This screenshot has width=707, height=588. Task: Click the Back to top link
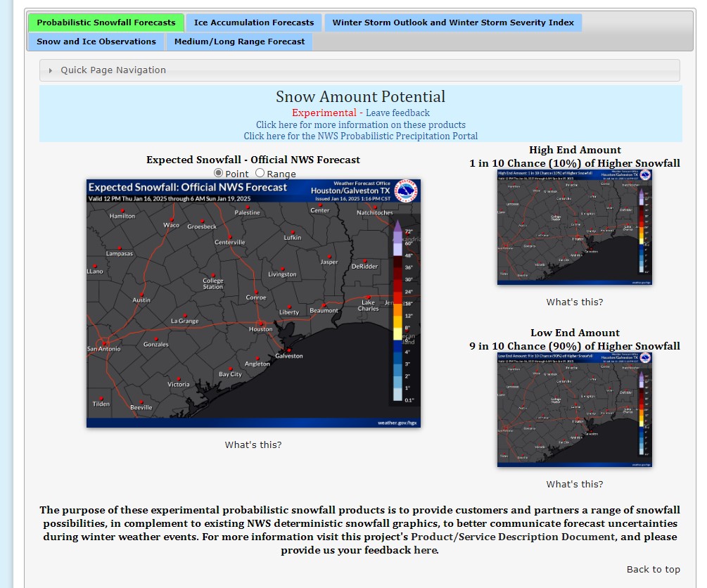[x=653, y=569]
